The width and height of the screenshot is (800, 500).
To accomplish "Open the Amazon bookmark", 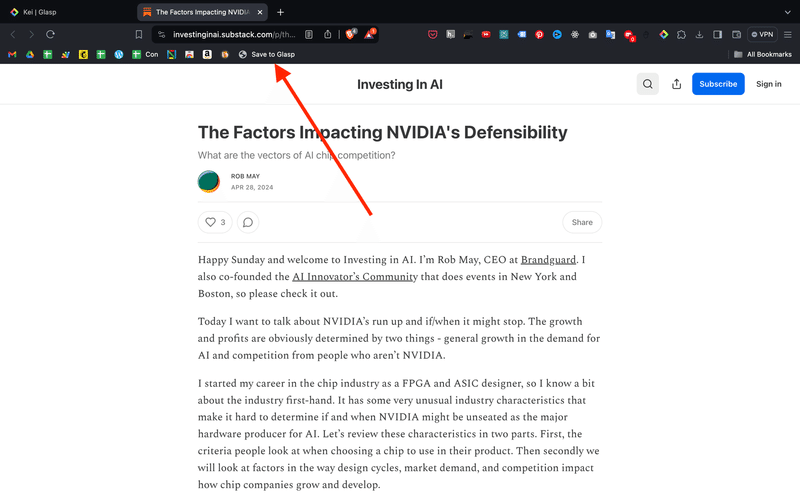I will (207, 54).
